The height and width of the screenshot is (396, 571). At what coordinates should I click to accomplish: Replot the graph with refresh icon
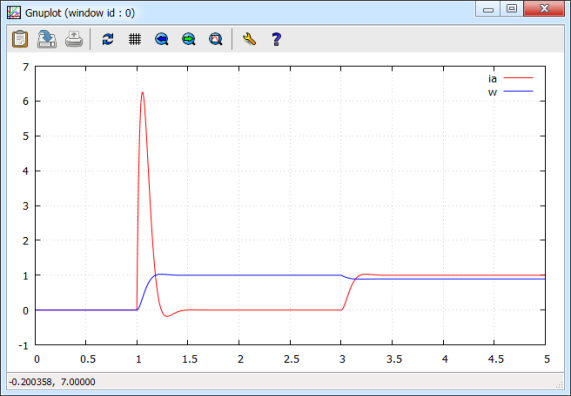point(108,39)
